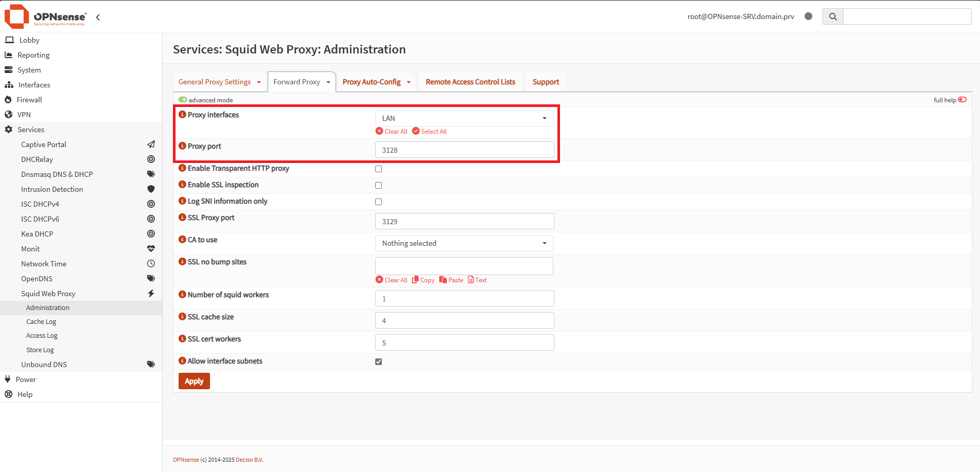Click the DHCRelay target icon
The image size is (980, 472).
click(151, 159)
